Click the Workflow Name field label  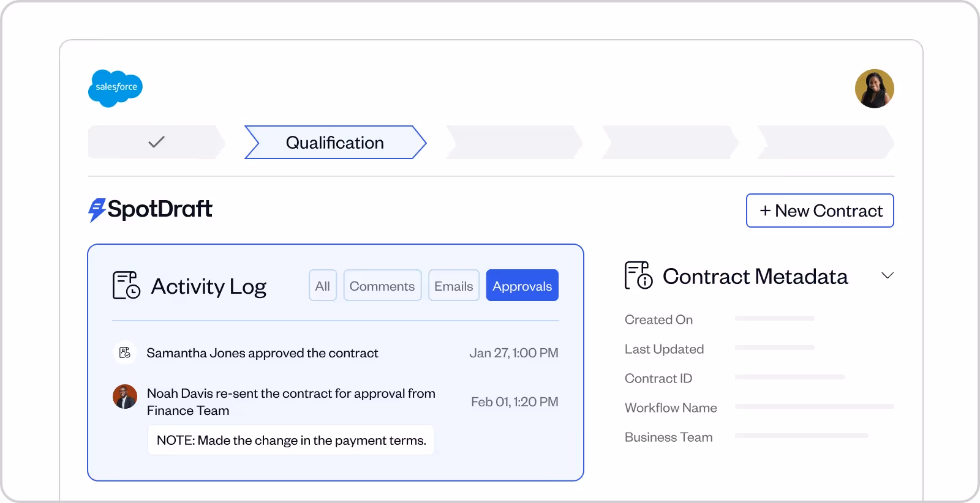click(671, 408)
